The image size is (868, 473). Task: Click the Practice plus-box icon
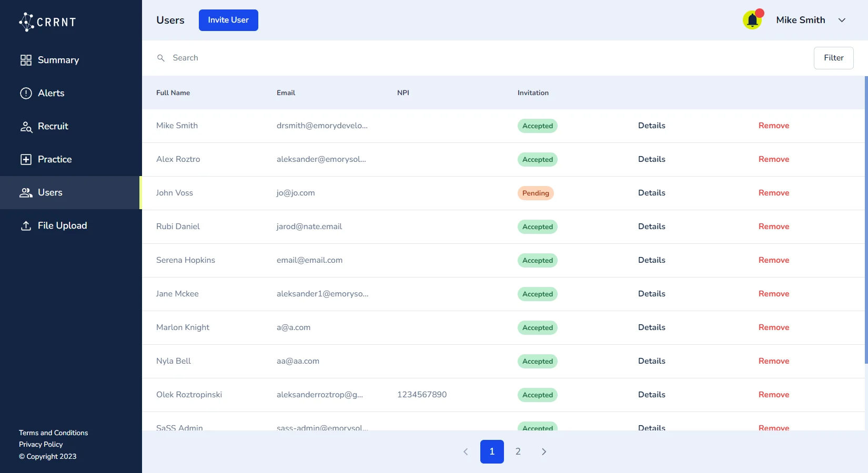(x=26, y=160)
